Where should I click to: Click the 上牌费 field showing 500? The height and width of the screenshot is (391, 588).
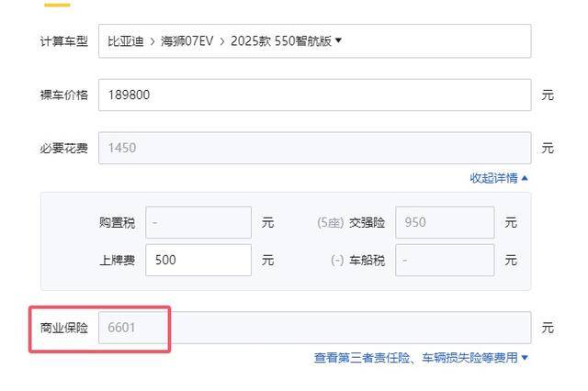(x=198, y=260)
